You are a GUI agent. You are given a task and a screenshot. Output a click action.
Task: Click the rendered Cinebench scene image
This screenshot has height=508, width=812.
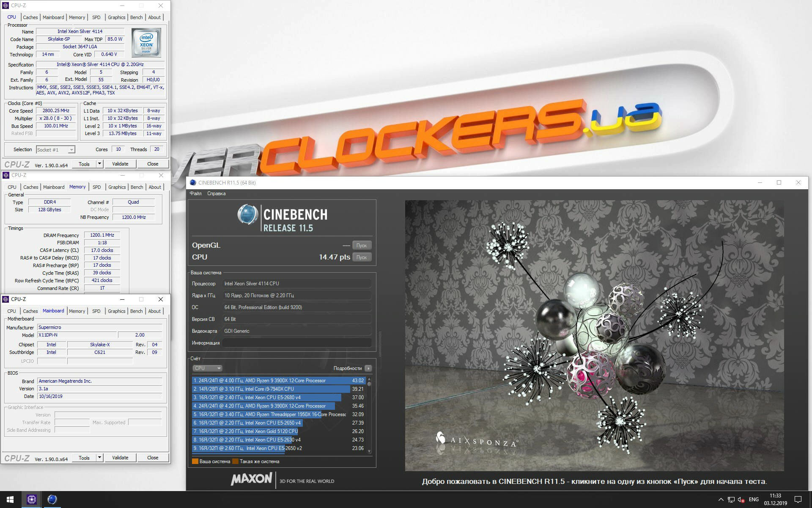pyautogui.click(x=594, y=335)
